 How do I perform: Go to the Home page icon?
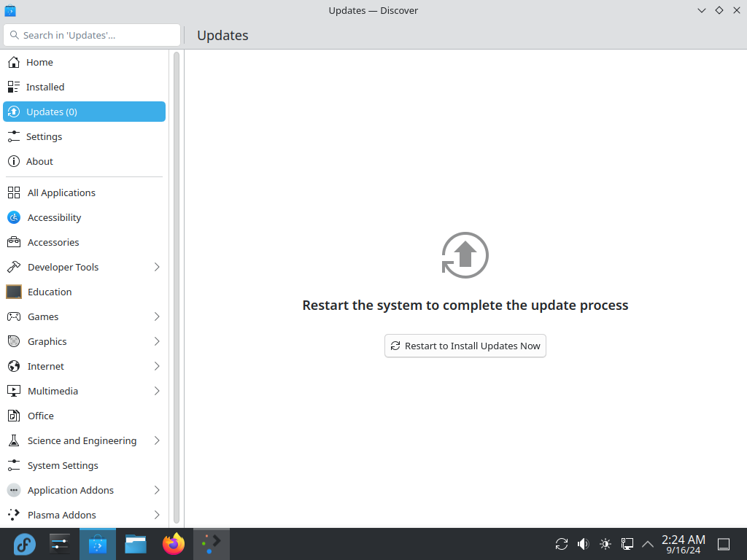14,63
